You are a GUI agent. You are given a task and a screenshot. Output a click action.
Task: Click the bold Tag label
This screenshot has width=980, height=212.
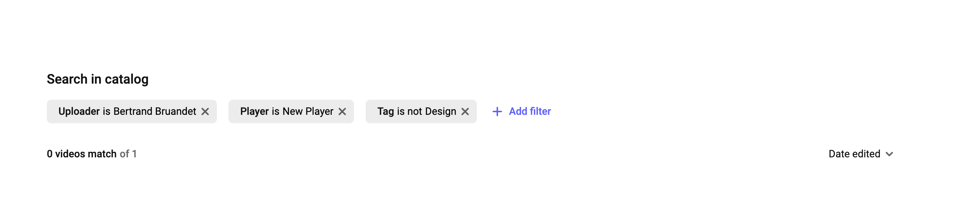click(385, 112)
